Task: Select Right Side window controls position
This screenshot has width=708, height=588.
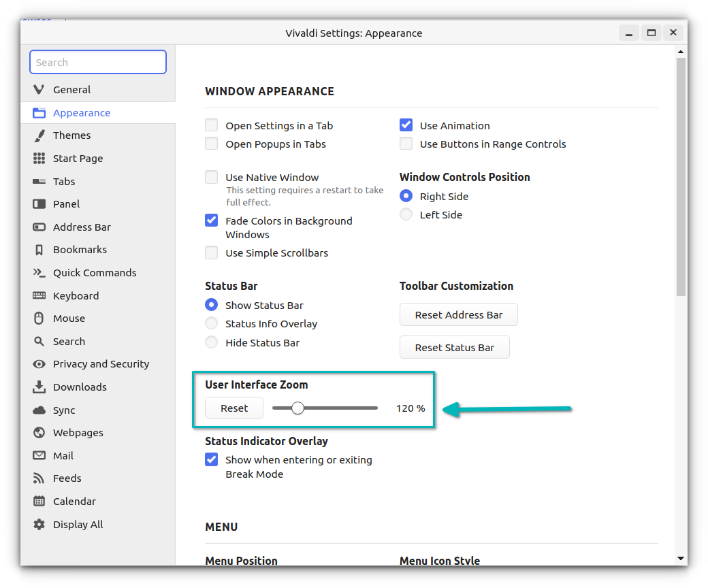Action: coord(406,196)
